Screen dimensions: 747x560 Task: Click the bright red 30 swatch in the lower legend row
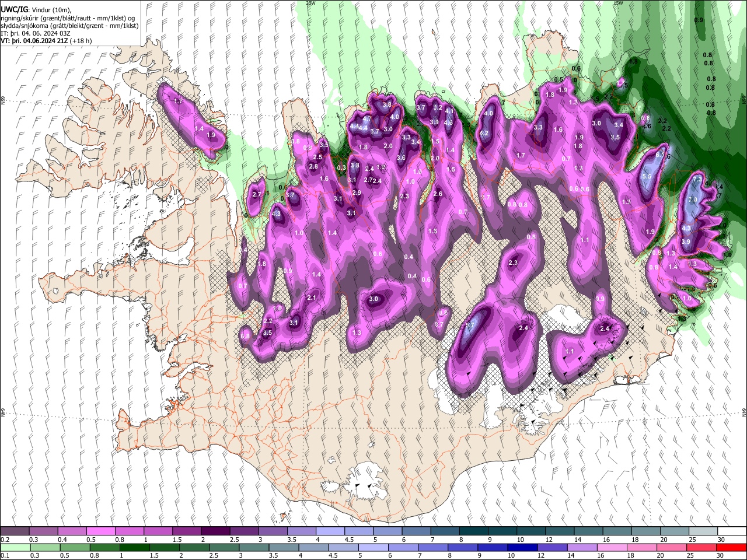point(732,547)
